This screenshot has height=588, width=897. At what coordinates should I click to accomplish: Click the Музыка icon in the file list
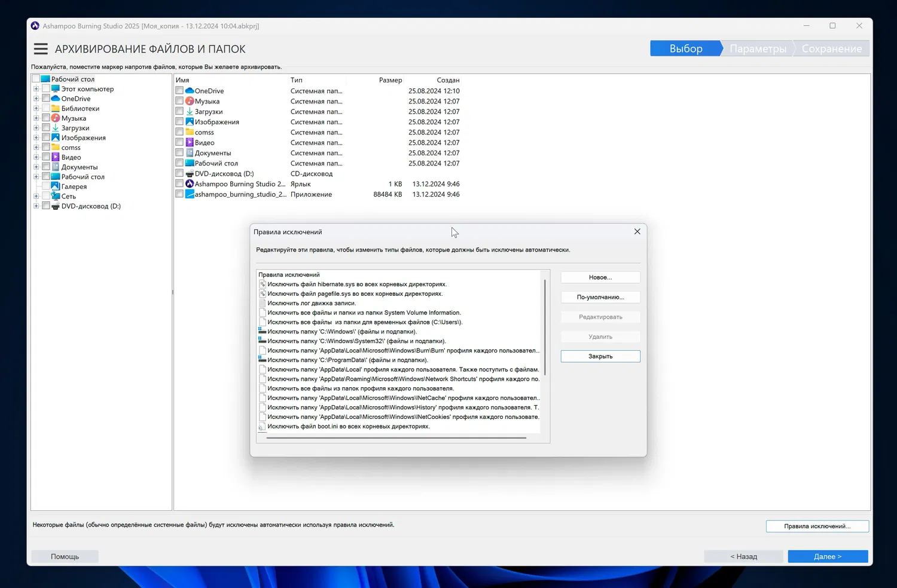[190, 101]
